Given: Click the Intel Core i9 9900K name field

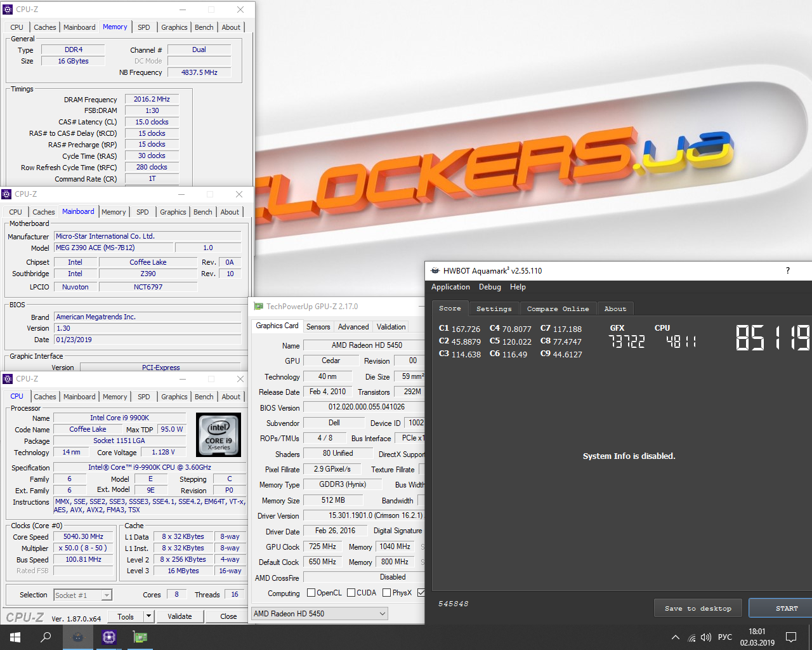Looking at the screenshot, I should [119, 418].
